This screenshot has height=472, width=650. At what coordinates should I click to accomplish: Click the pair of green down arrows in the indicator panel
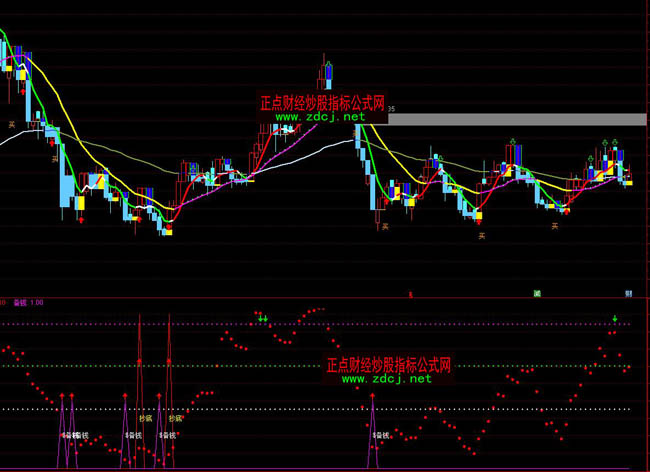(263, 318)
